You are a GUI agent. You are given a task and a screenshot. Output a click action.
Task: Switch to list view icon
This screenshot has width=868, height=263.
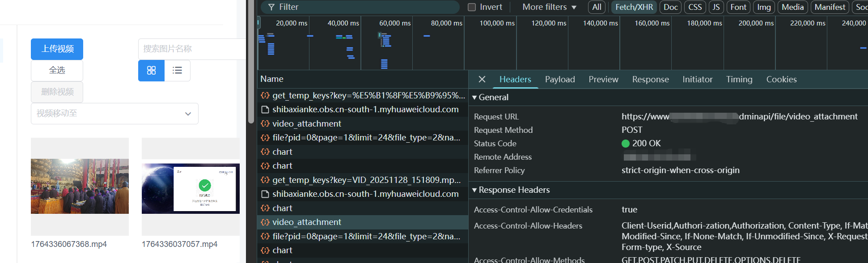coord(178,71)
